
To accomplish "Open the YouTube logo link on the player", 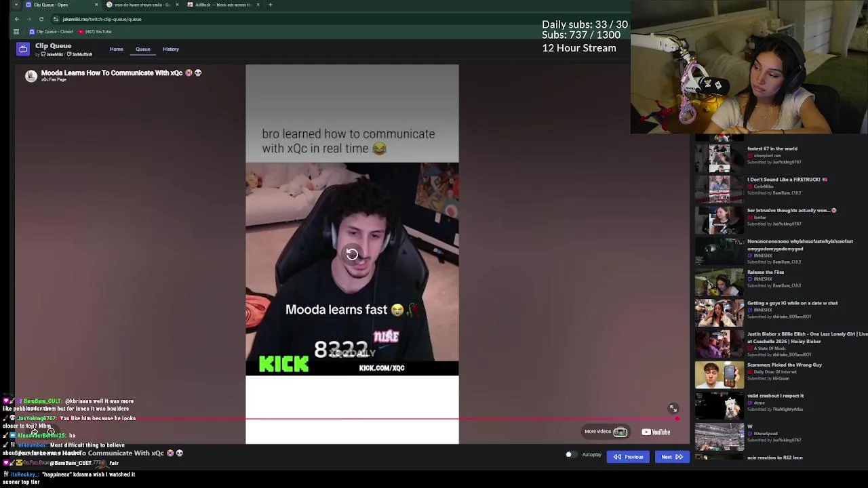I will click(656, 432).
